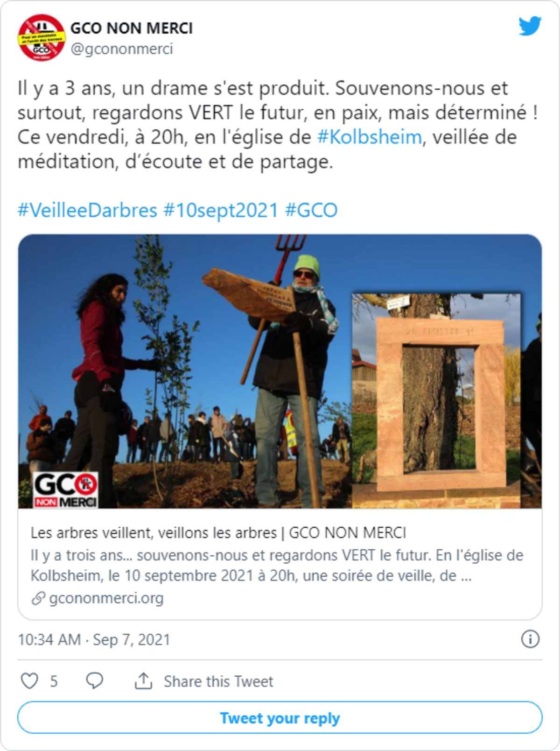Click the gcononmerci.org domain link

click(x=106, y=598)
